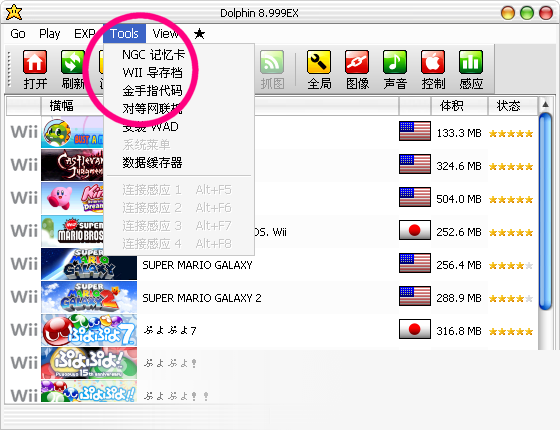Open 感应 Wiimote settings icon
This screenshot has height=430, width=560.
471,62
